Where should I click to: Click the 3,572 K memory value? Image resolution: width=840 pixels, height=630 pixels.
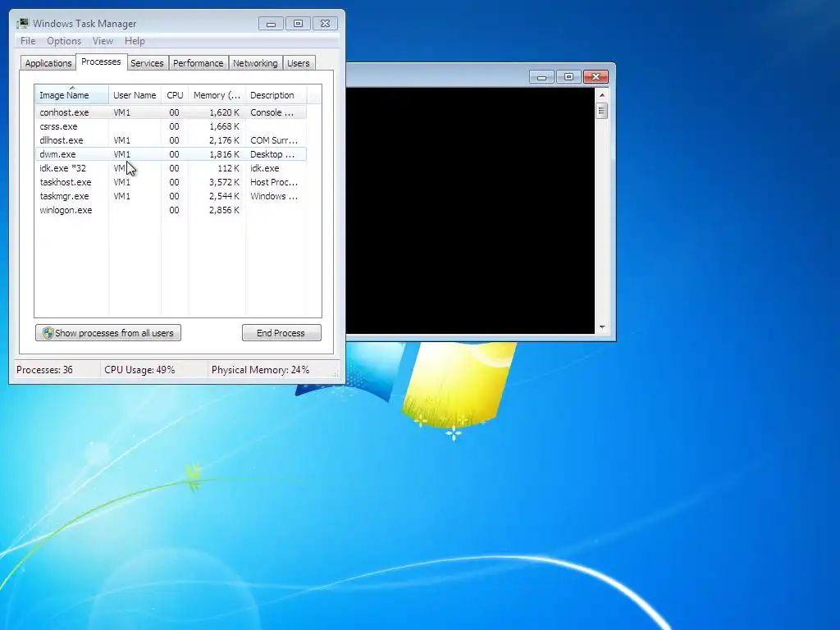[x=224, y=182]
